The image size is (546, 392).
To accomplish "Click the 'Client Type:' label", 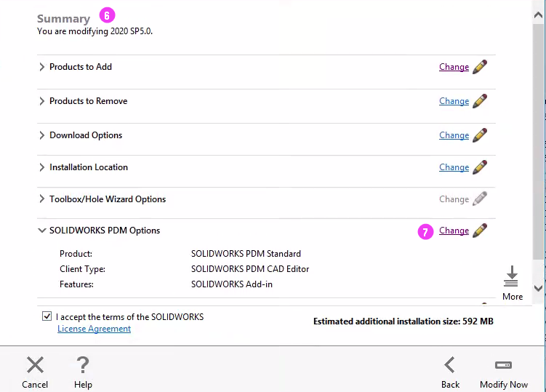I will (82, 268).
